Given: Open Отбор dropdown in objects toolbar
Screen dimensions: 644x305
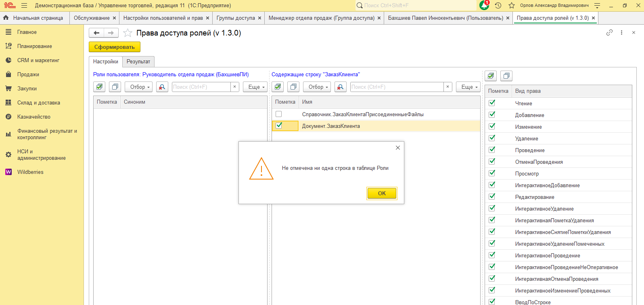Looking at the screenshot, I should (317, 87).
